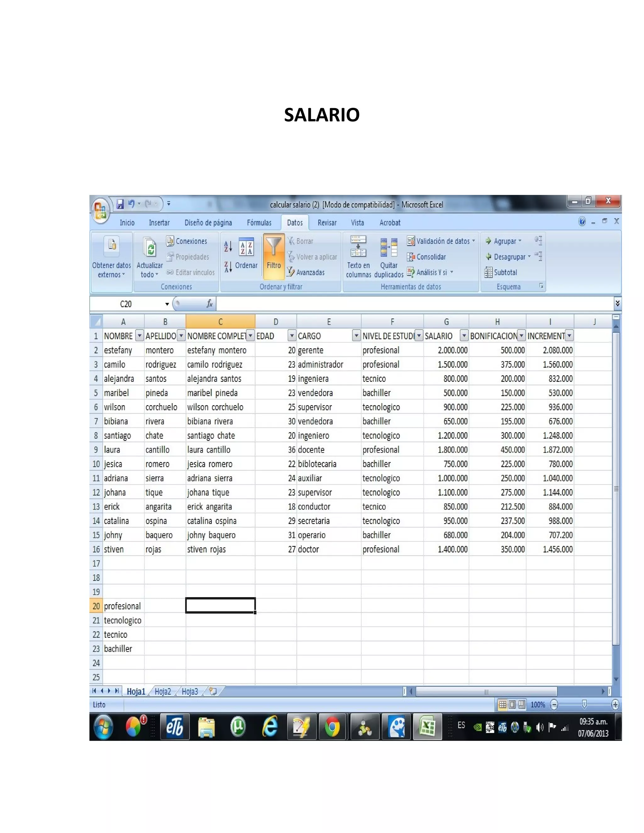Screen dimensions: 644x833
Task: Switch to Normal view button
Action: (x=502, y=704)
